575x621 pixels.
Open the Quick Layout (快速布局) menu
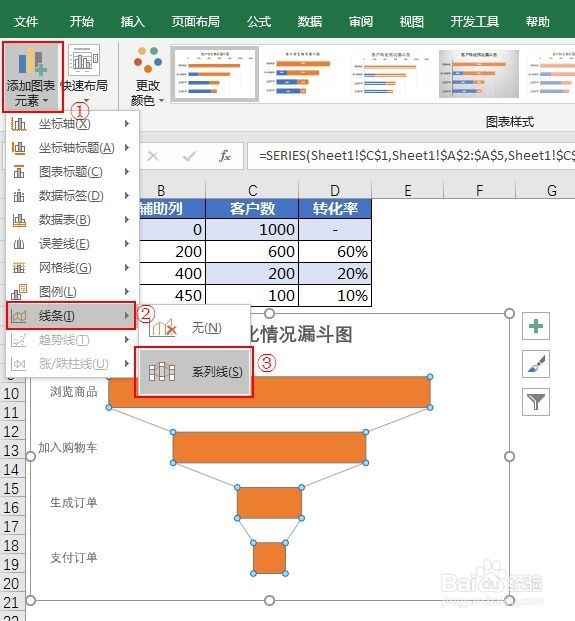[x=84, y=72]
